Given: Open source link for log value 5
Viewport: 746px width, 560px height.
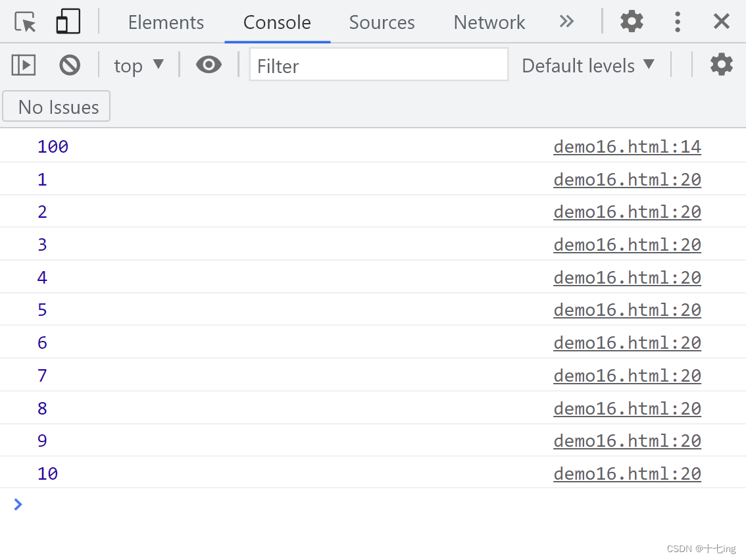Looking at the screenshot, I should click(x=627, y=310).
